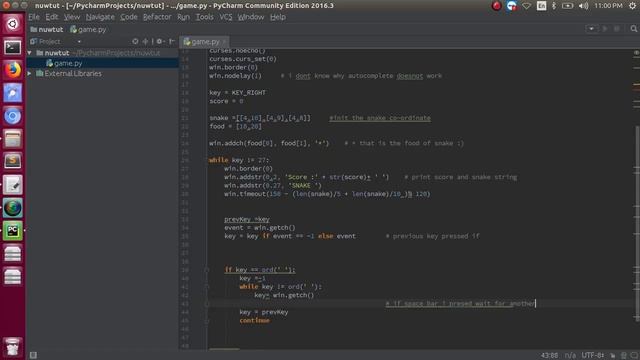Click the red recorder tray icon

[497, 6]
